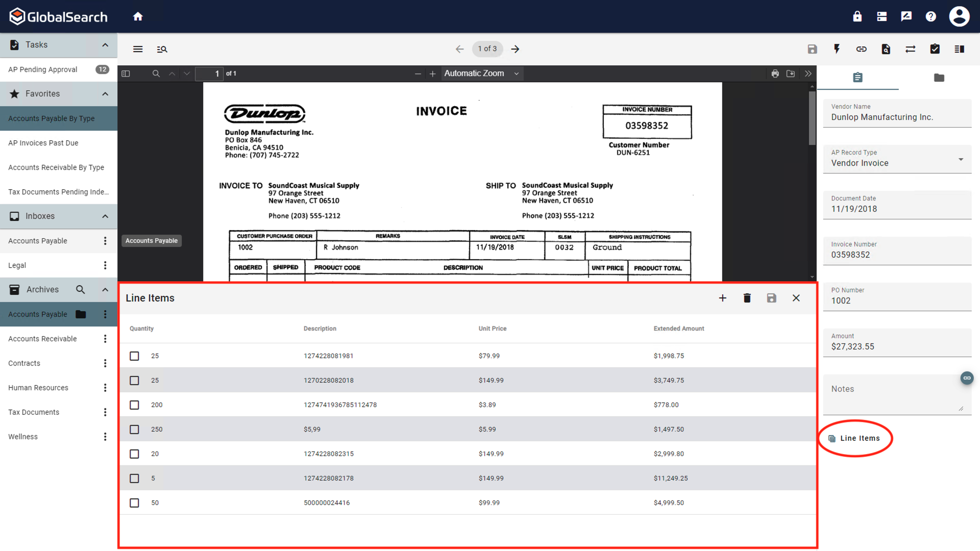Go to next document arrow
980x551 pixels.
point(515,49)
